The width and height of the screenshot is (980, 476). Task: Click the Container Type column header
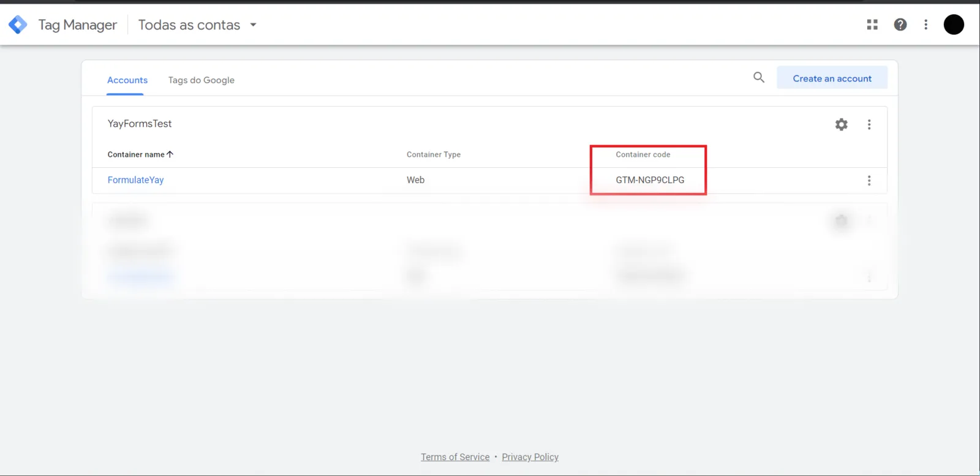pos(434,154)
